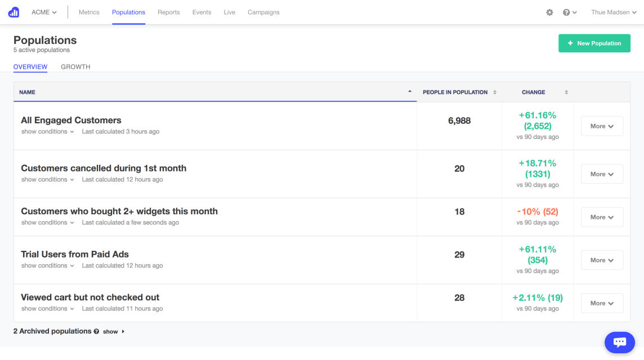Sort by the CHANGE column icon
The height and width of the screenshot is (360, 644).
565,92
